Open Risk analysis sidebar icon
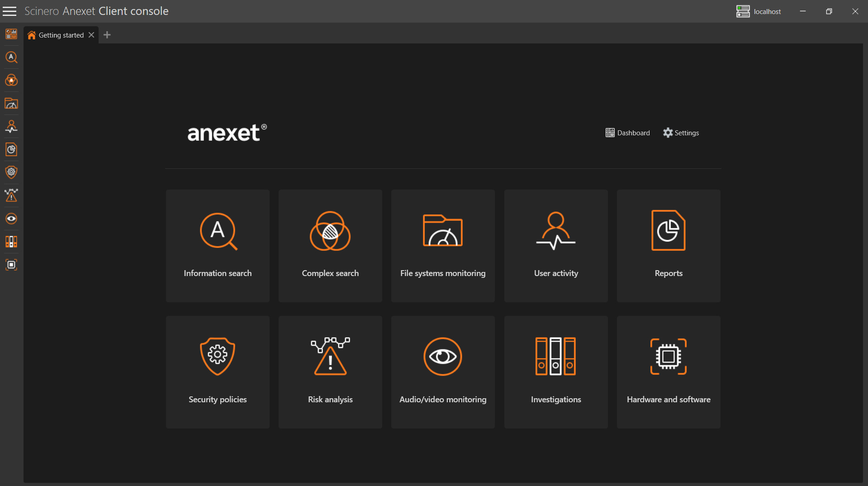 [x=11, y=195]
